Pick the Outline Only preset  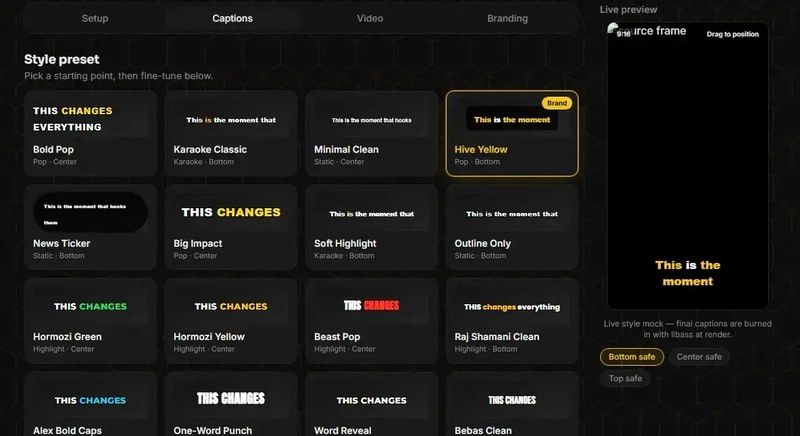click(512, 227)
